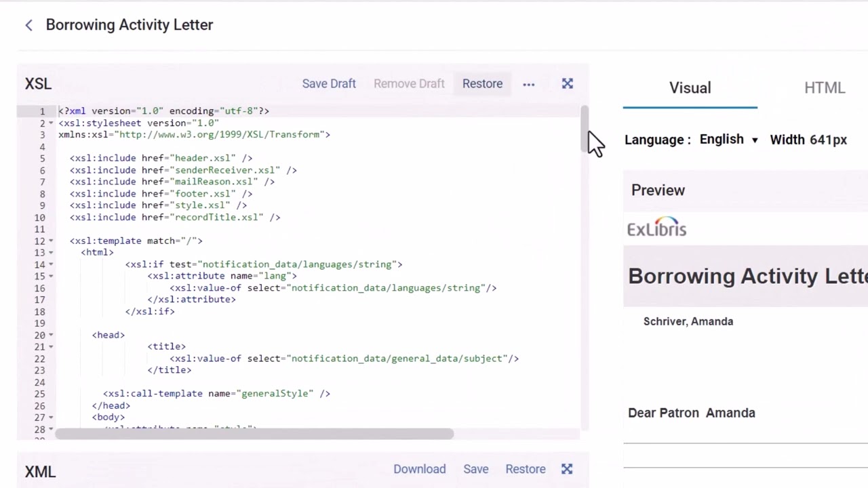Viewport: 868px width, 488px height.
Task: Click Save in the XML panel
Action: pyautogui.click(x=475, y=469)
